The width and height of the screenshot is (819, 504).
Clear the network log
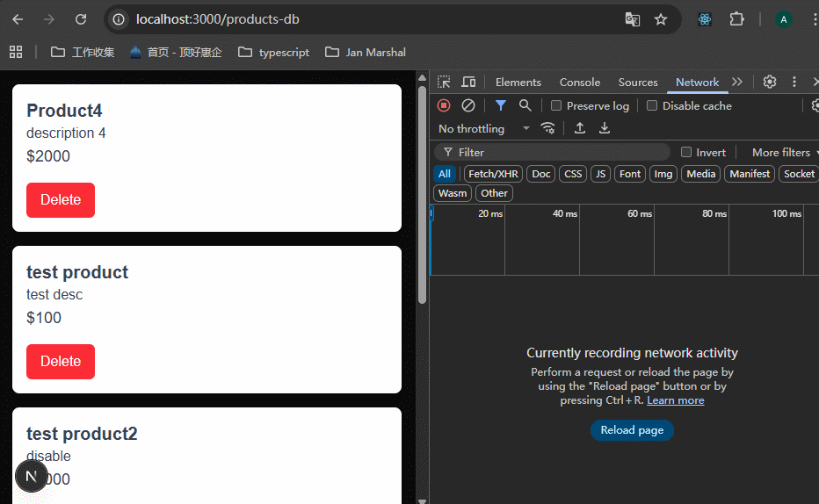click(x=468, y=105)
